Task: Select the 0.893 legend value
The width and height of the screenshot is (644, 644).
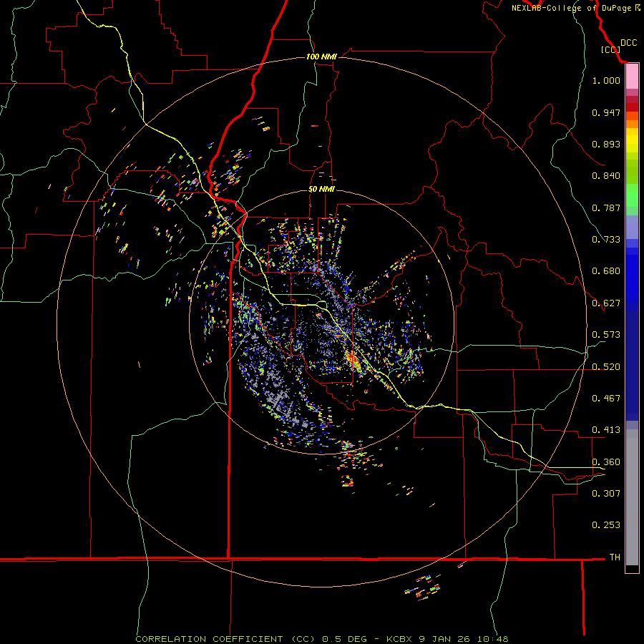Action: [x=606, y=144]
